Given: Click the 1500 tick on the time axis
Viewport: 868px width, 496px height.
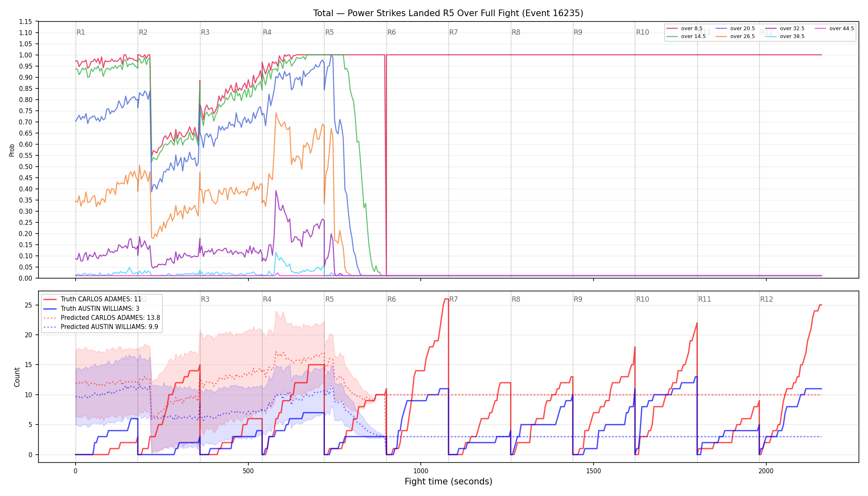Looking at the screenshot, I should 594,471.
